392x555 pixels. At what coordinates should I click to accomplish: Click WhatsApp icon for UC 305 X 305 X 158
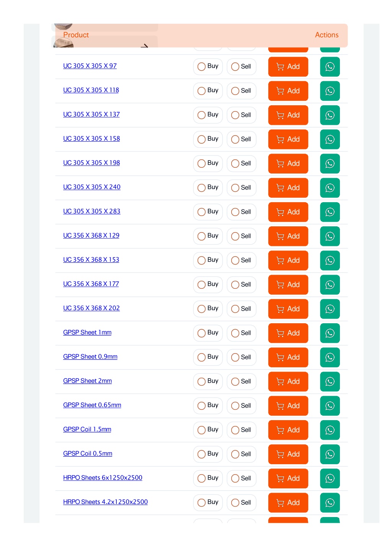330,139
